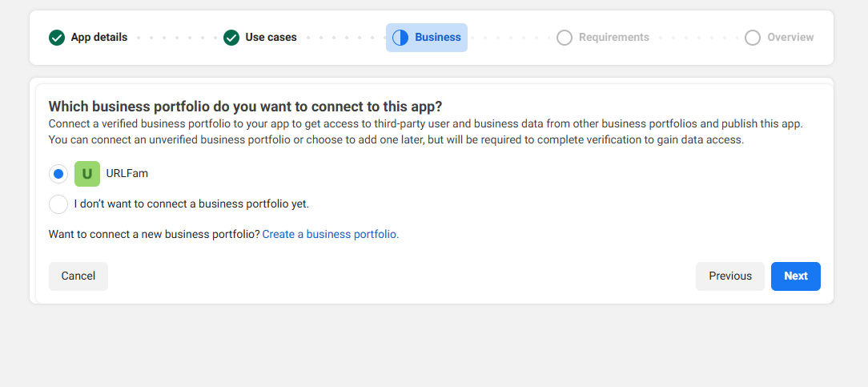Go to the Use cases step label

pyautogui.click(x=271, y=38)
